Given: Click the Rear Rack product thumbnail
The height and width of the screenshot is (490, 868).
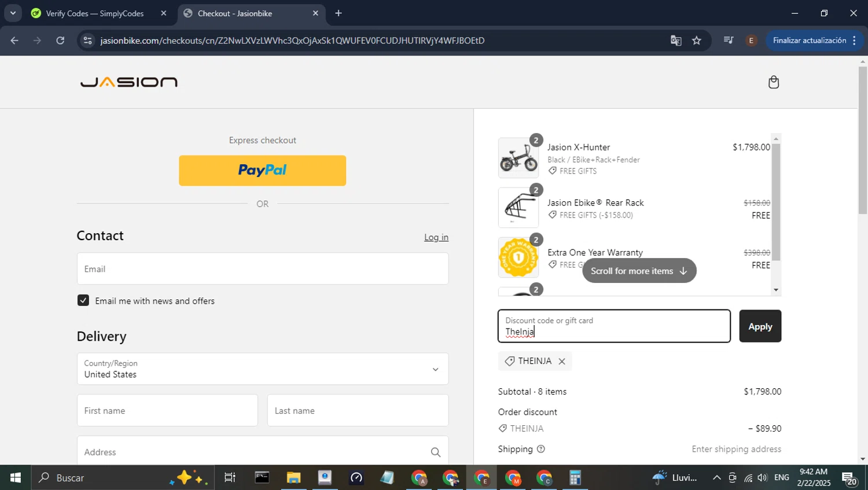Looking at the screenshot, I should pos(518,208).
